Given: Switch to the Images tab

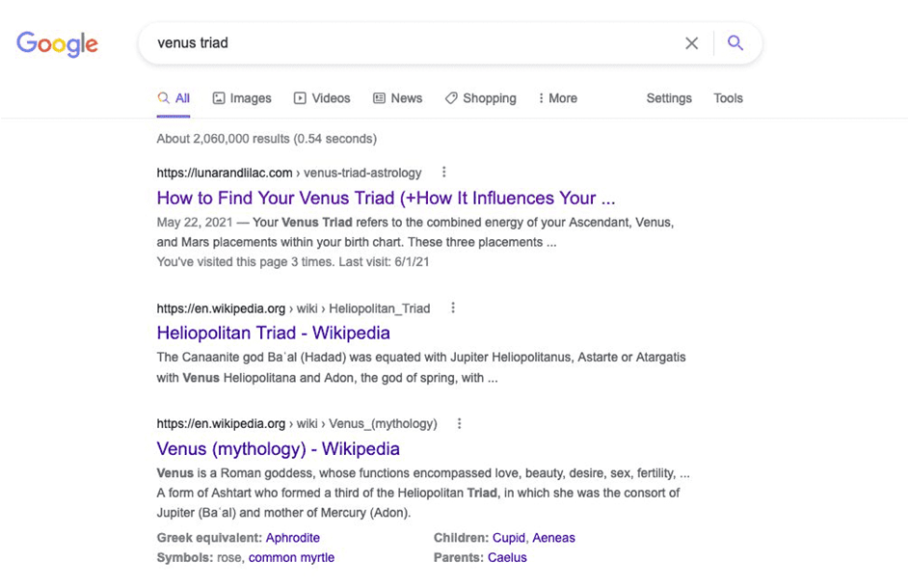Looking at the screenshot, I should (x=242, y=98).
